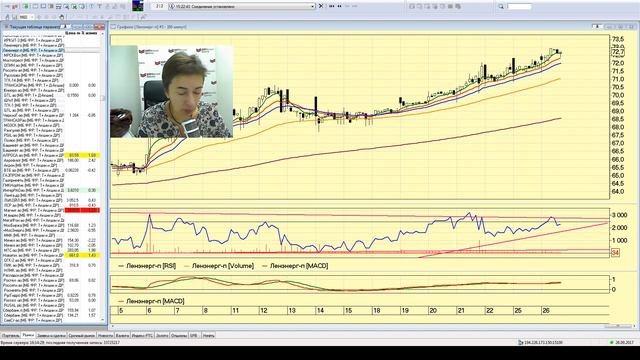This screenshot has height=360, width=640.
Task: Open the SPB tab
Action: click(x=193, y=336)
